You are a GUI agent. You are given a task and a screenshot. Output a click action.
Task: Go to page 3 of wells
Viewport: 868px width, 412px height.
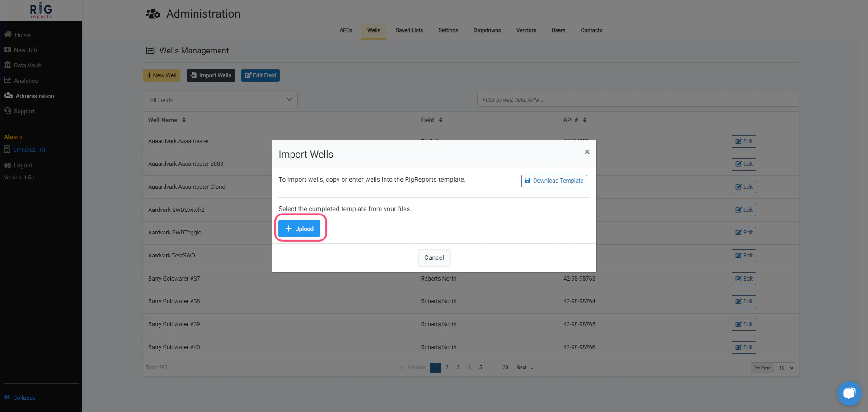pos(458,368)
